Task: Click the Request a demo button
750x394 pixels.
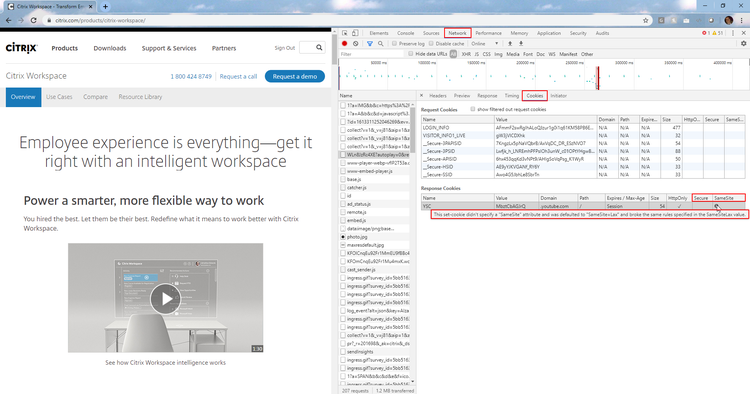Action: tap(295, 77)
